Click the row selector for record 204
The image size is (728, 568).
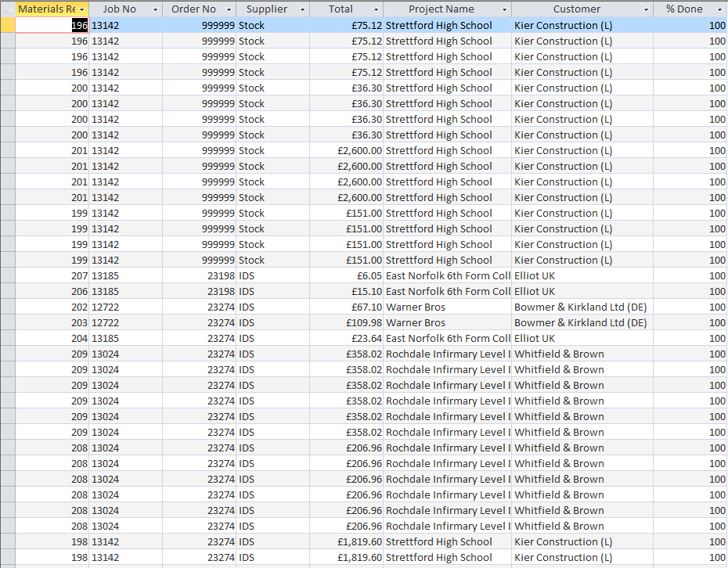(x=7, y=338)
